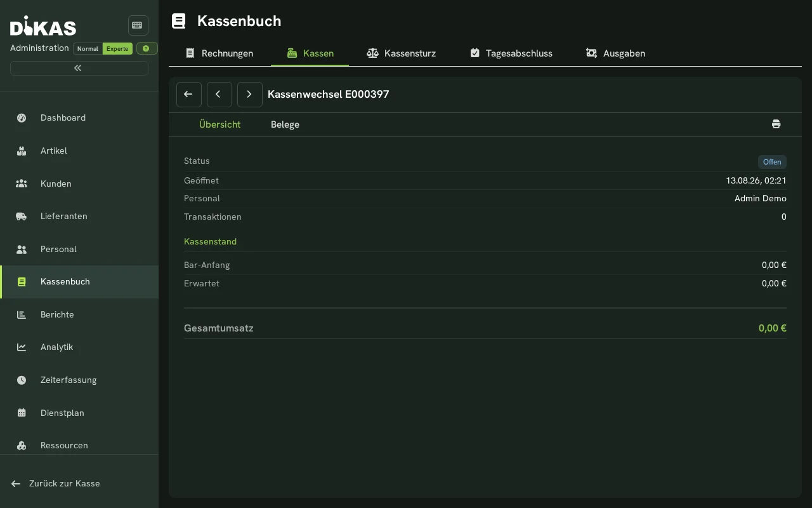Click the opening time 13.08.26, 02:21
Image resolution: width=812 pixels, height=508 pixels.
click(x=756, y=180)
